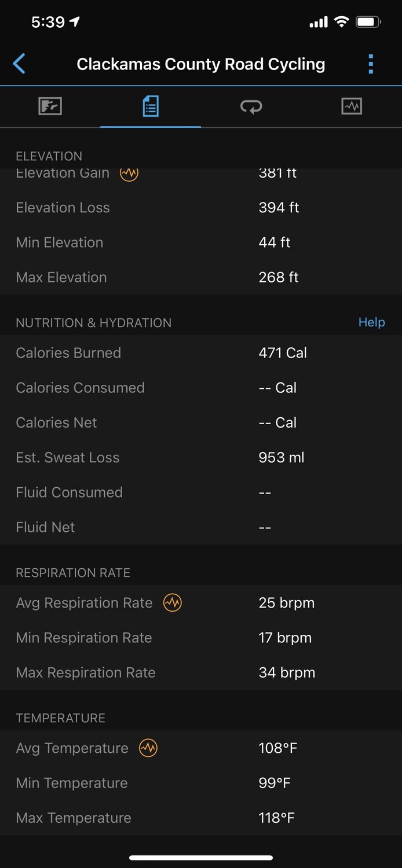Switch to the activity overview tab
This screenshot has height=868, width=402.
[50, 106]
